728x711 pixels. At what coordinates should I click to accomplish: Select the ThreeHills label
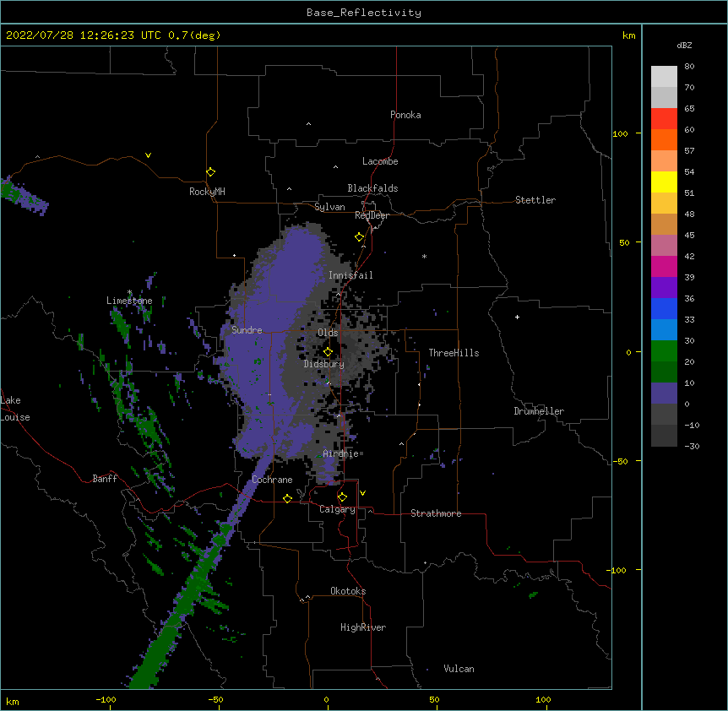(x=454, y=353)
